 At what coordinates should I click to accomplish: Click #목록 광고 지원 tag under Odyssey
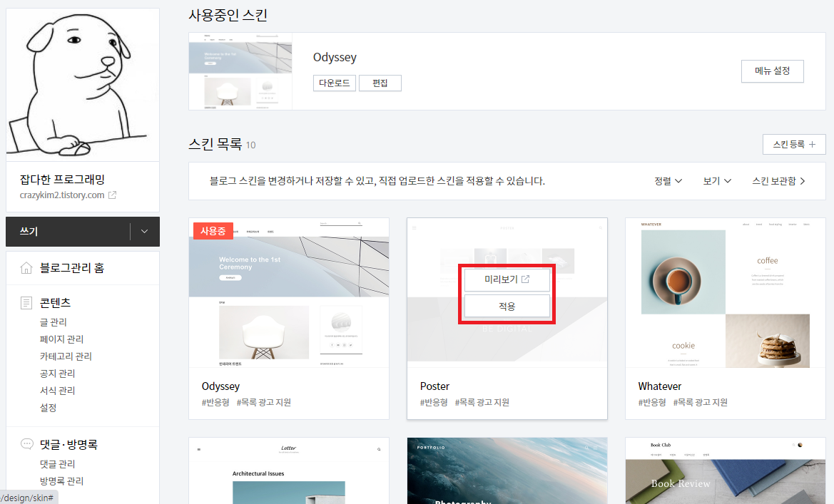(263, 403)
